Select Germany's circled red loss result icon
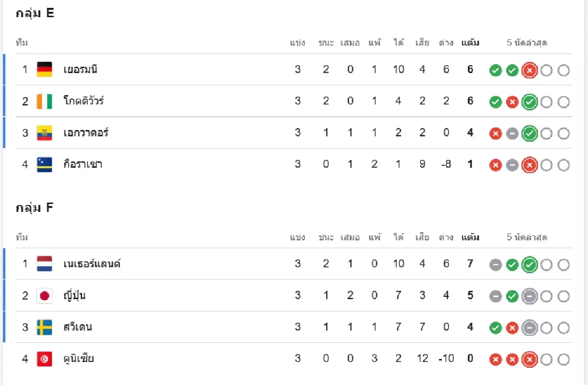The height and width of the screenshot is (385, 588). tap(529, 70)
